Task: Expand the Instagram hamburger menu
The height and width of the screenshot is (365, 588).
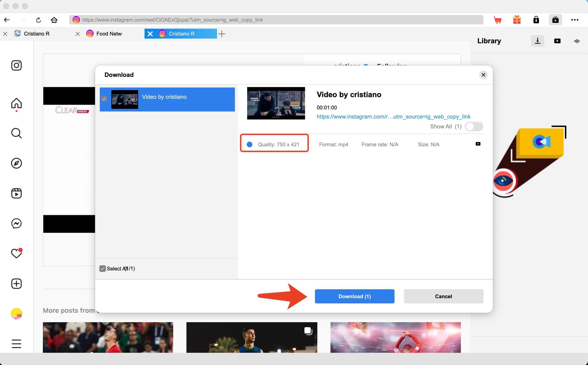Action: click(16, 344)
